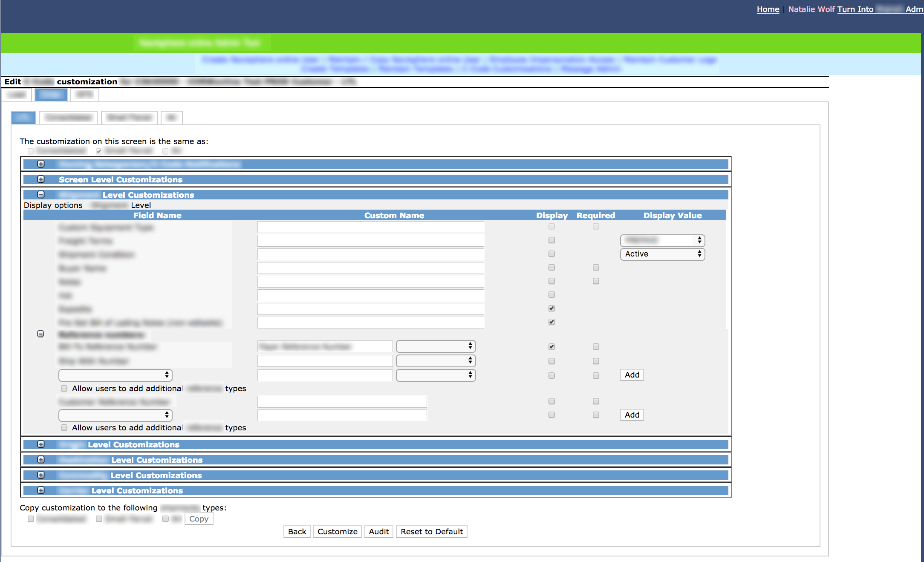Click the upper Add button in reference numbers
The image size is (924, 562).
pyautogui.click(x=631, y=375)
